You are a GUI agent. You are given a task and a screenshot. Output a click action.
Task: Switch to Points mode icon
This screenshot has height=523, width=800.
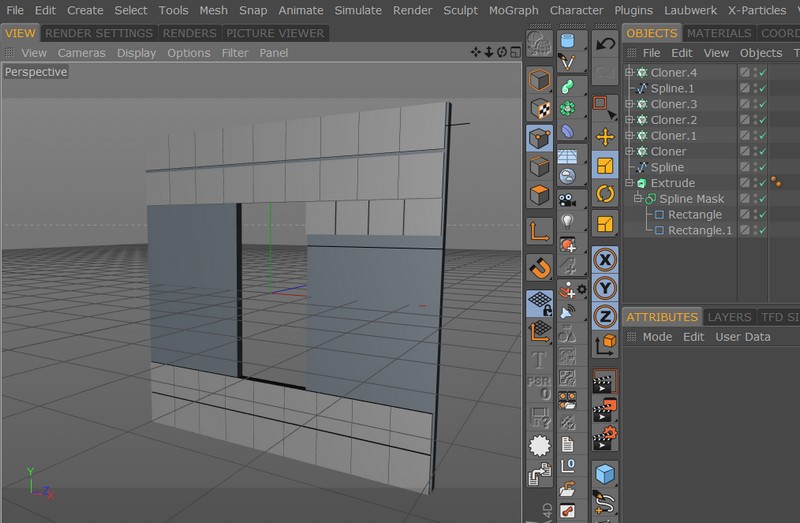coord(539,138)
